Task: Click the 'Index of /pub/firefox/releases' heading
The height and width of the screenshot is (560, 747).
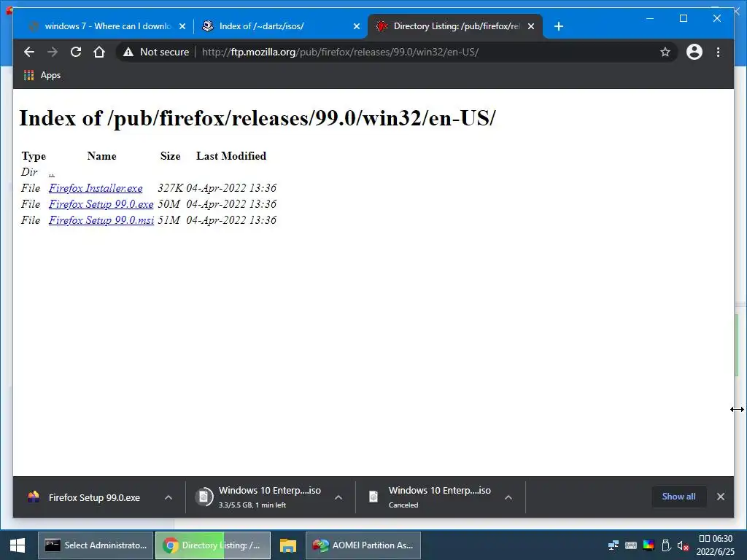Action: [x=258, y=118]
